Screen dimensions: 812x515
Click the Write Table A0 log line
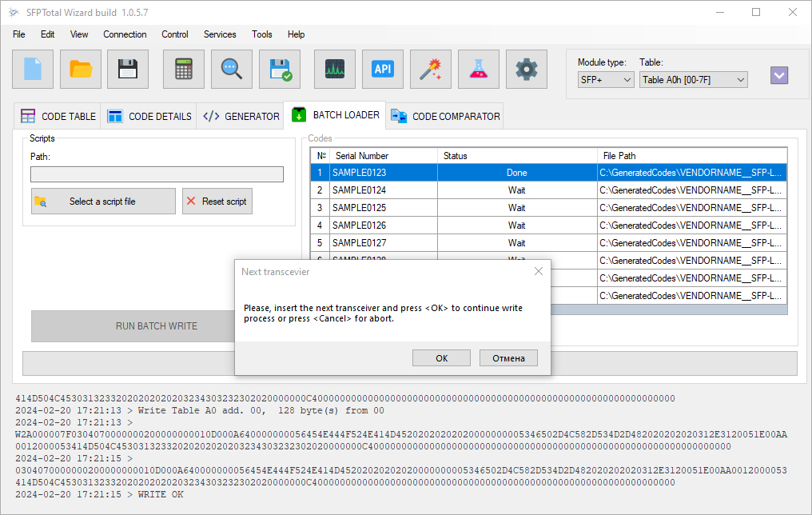[200, 410]
